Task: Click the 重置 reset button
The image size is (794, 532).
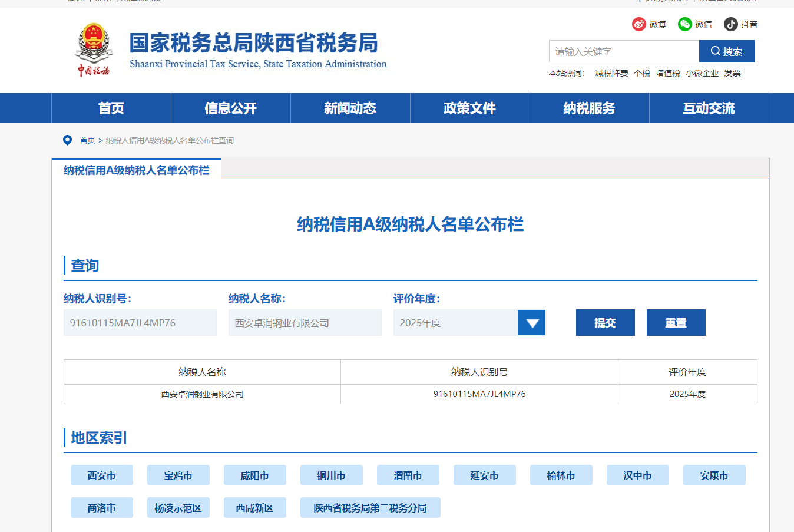Action: pyautogui.click(x=676, y=323)
